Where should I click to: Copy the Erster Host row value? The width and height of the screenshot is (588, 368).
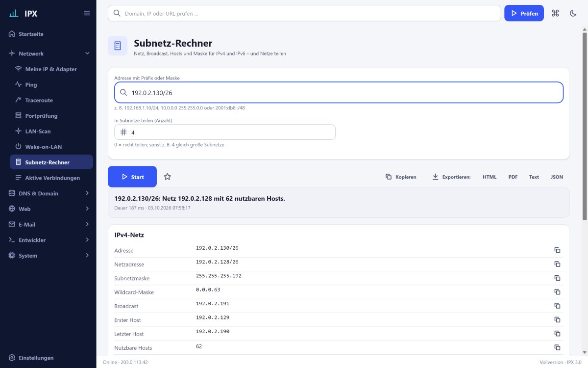(557, 319)
